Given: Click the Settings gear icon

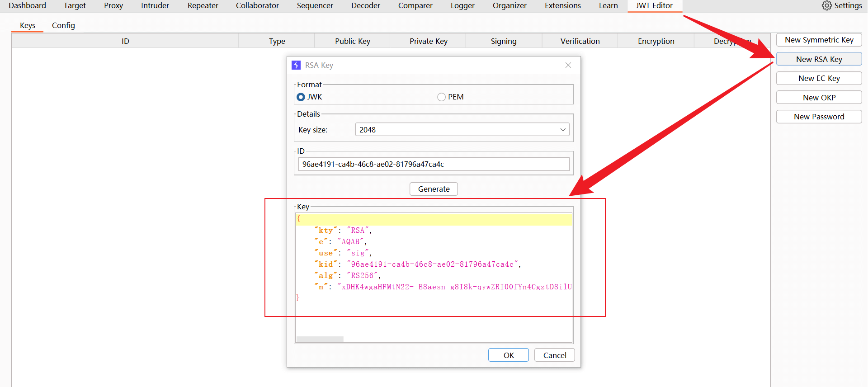Looking at the screenshot, I should tap(826, 5).
